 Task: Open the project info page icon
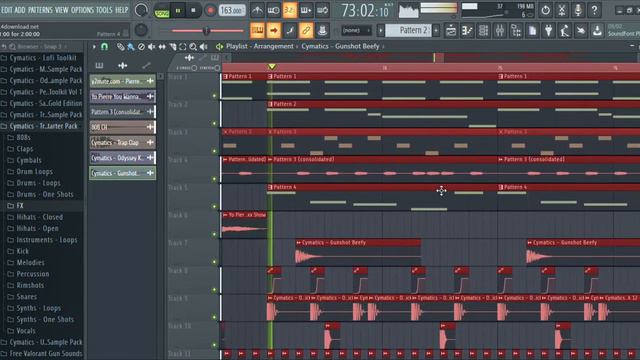point(532,31)
